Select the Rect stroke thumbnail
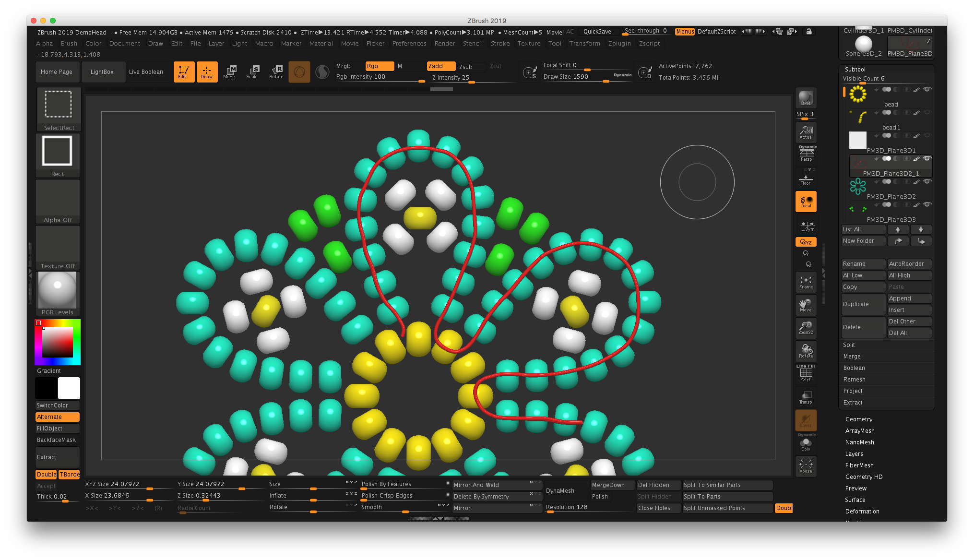 [58, 155]
